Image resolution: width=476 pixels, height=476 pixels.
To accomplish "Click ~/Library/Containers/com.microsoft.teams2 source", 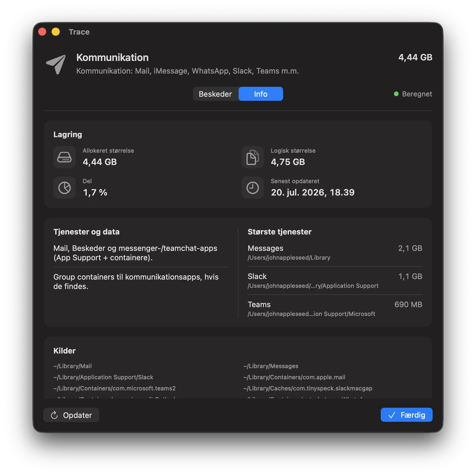I will tap(115, 388).
